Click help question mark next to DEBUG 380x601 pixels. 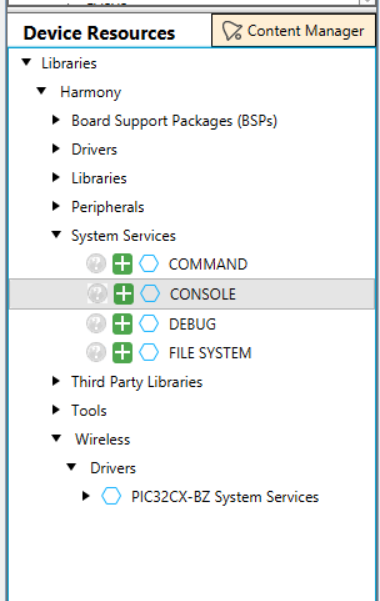(96, 324)
